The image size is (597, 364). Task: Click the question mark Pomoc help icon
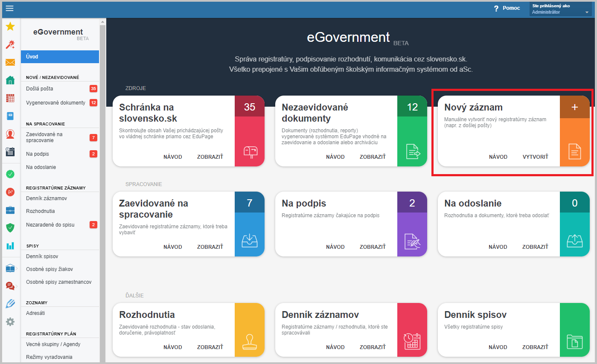click(496, 9)
